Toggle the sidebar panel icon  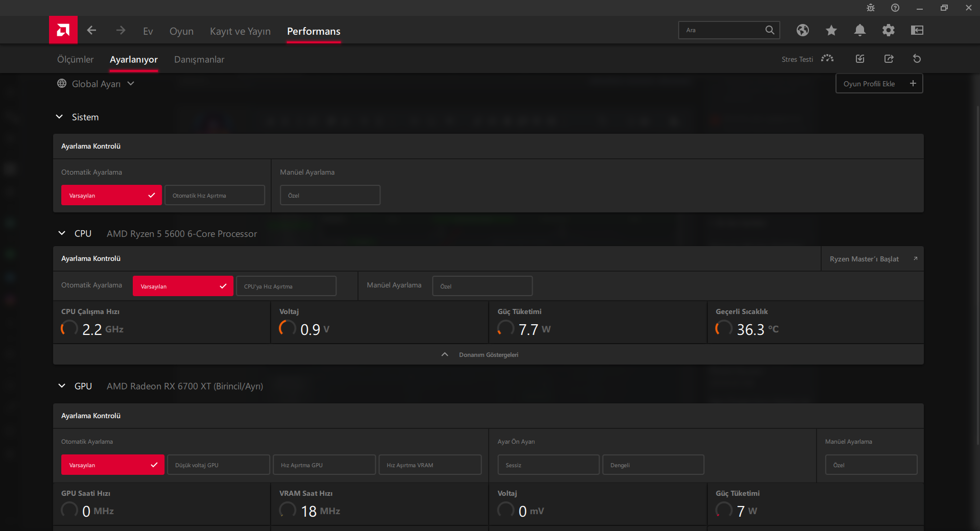point(917,30)
